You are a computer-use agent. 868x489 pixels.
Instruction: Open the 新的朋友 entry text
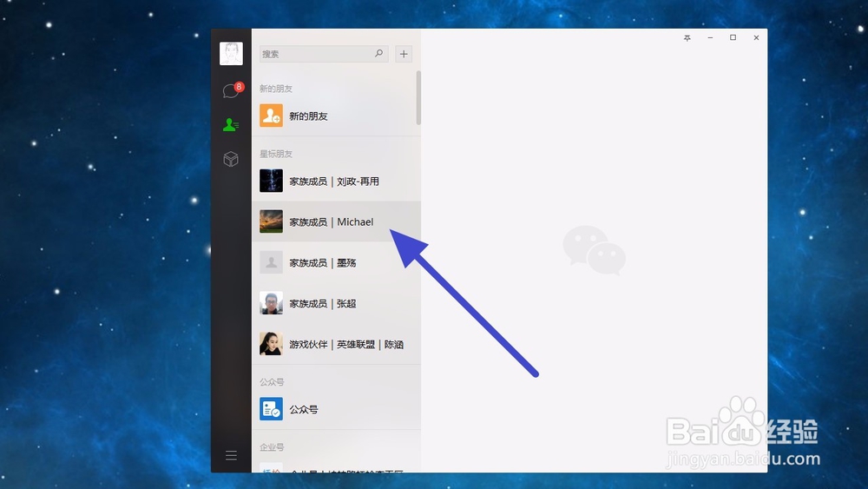[308, 116]
